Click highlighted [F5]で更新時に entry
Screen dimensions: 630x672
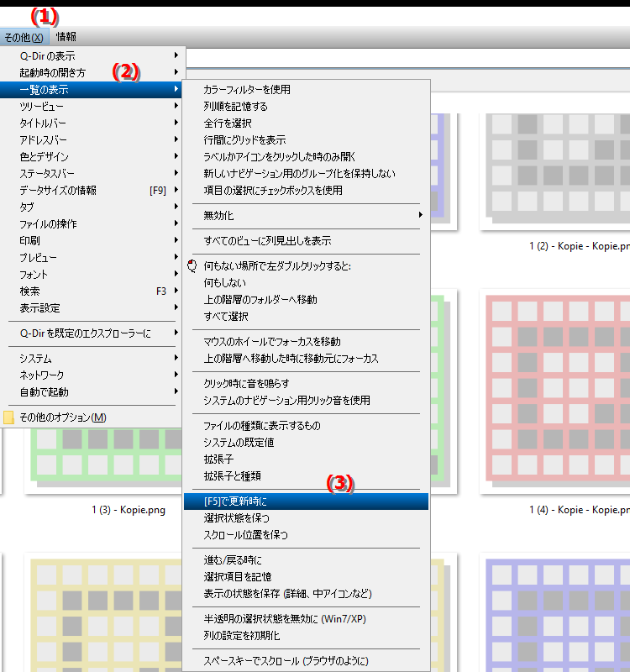coord(306,501)
